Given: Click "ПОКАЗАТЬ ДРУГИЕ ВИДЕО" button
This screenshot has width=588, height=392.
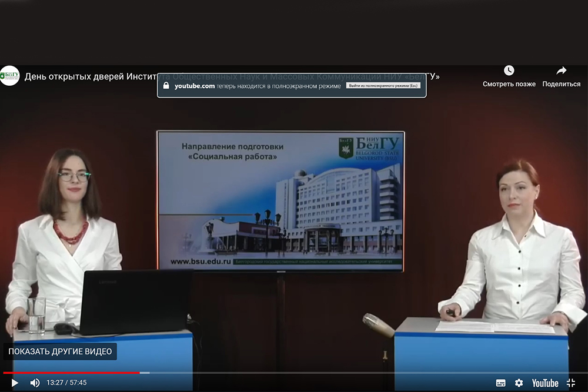Looking at the screenshot, I should (60, 351).
